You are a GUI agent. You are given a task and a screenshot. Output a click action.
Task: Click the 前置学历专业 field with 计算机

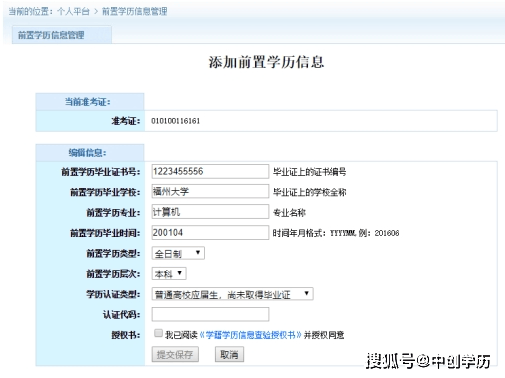tap(210, 212)
